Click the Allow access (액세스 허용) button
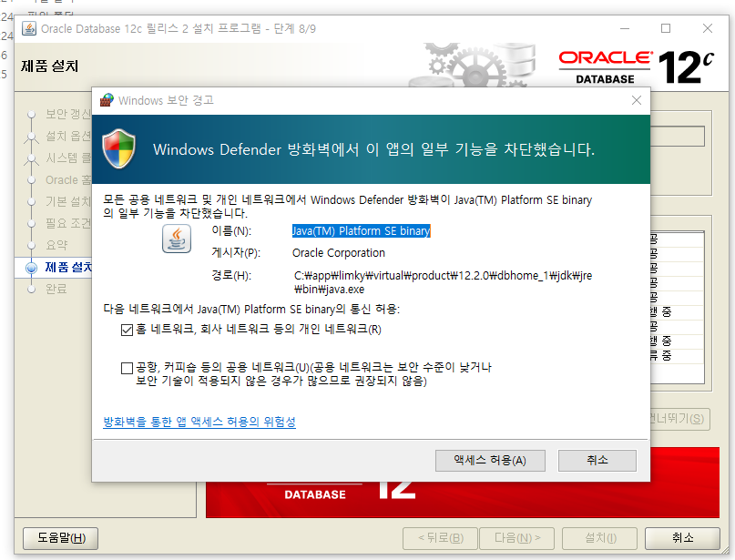735x560 pixels. click(490, 461)
